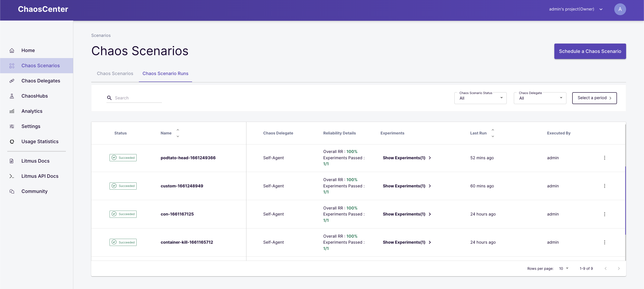
Task: Click the Chaos Delegates link icon
Action: 12,81
